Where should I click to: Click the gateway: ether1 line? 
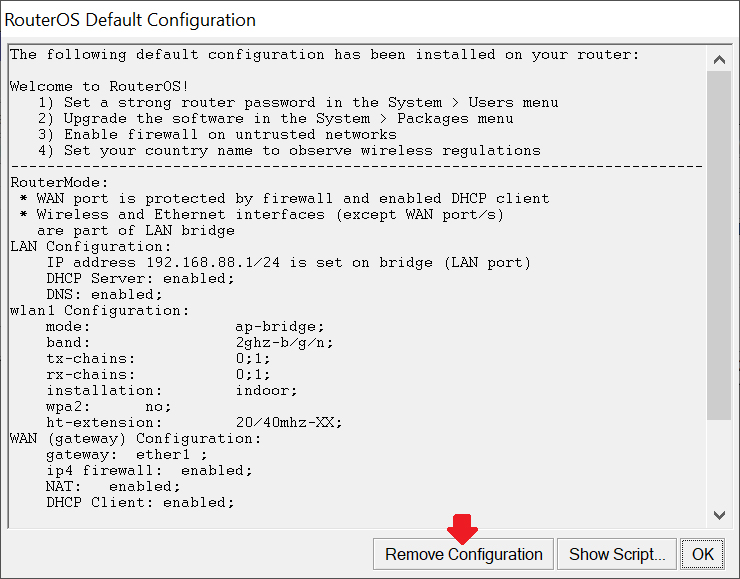[126, 454]
